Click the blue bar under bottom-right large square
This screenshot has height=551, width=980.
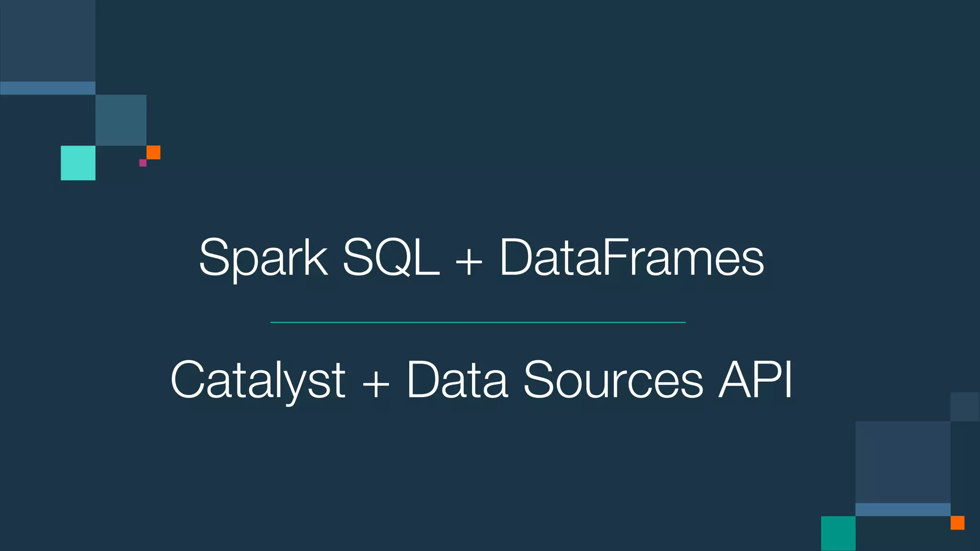(903, 509)
